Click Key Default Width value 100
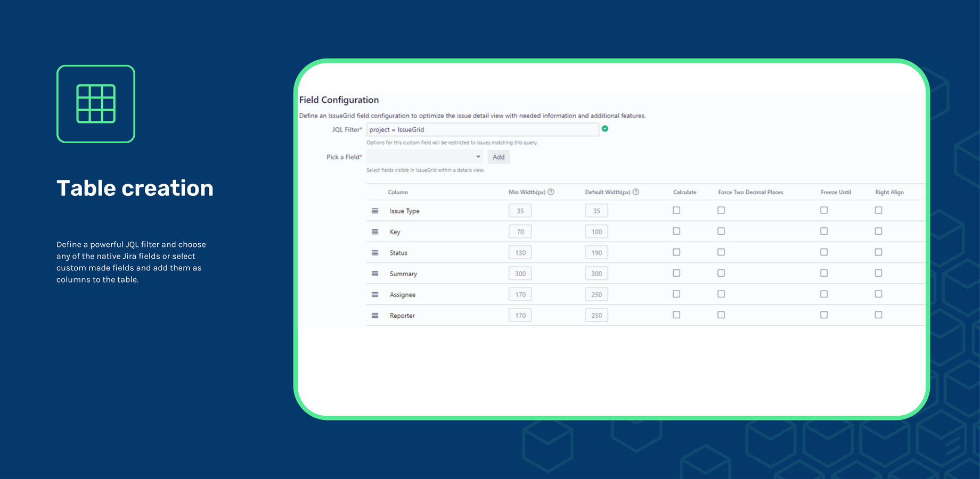This screenshot has height=479, width=980. 597,232
